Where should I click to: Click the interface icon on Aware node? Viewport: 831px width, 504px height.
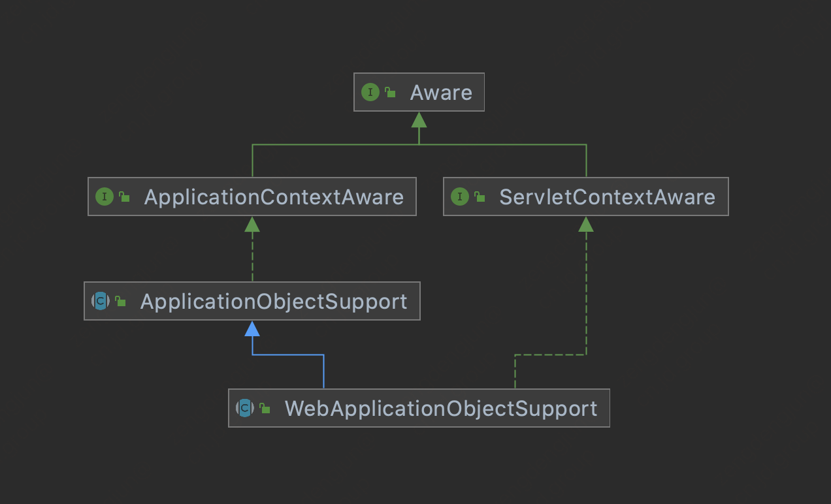point(370,92)
